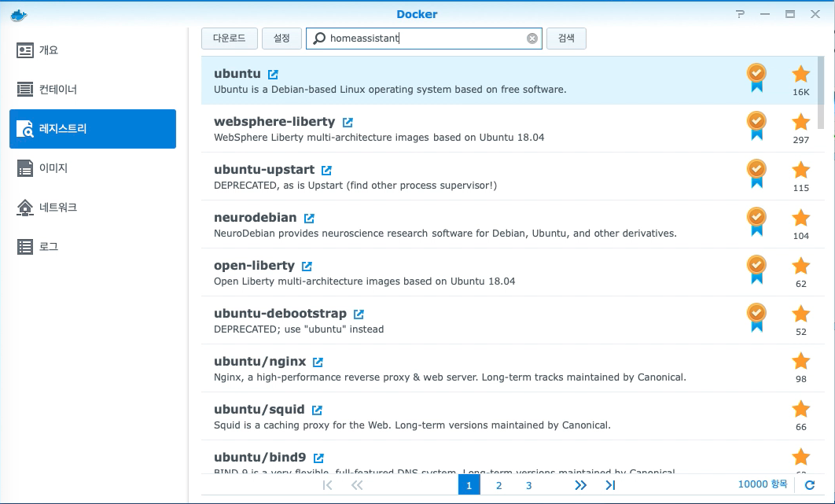The image size is (835, 504).
Task: Jump to the first page of results
Action: (x=328, y=485)
